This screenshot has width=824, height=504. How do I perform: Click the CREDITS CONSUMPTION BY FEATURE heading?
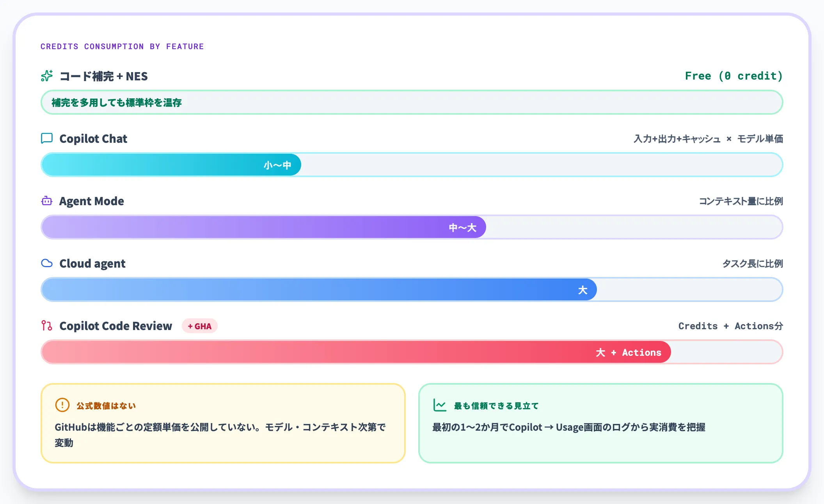point(122,46)
